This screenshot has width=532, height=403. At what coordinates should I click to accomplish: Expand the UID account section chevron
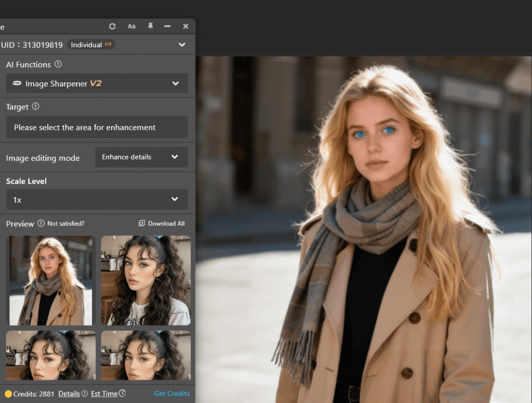pyautogui.click(x=182, y=45)
